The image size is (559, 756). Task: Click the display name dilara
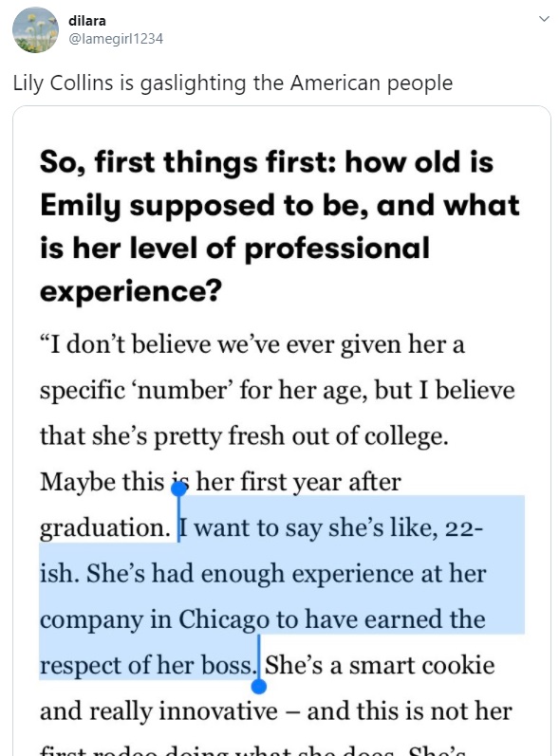(87, 21)
